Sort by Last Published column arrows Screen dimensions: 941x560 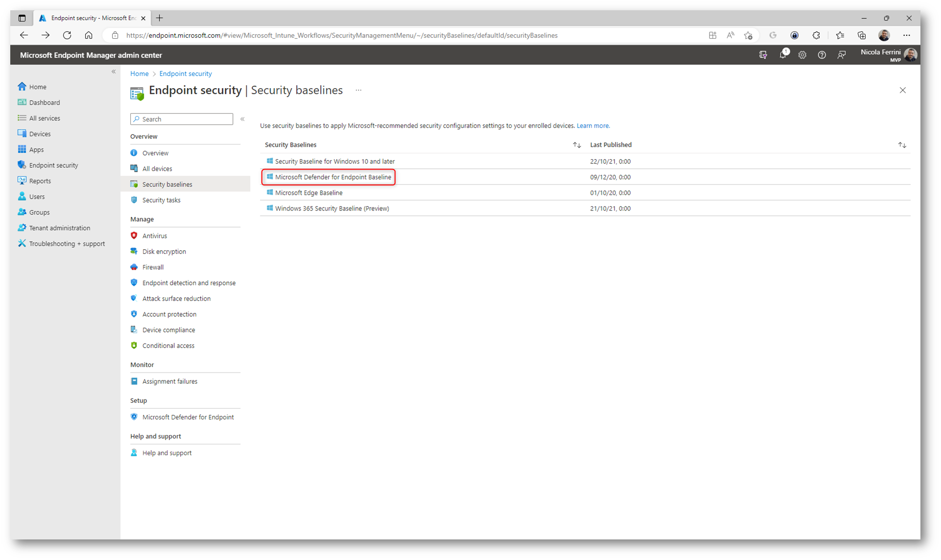[x=902, y=145]
